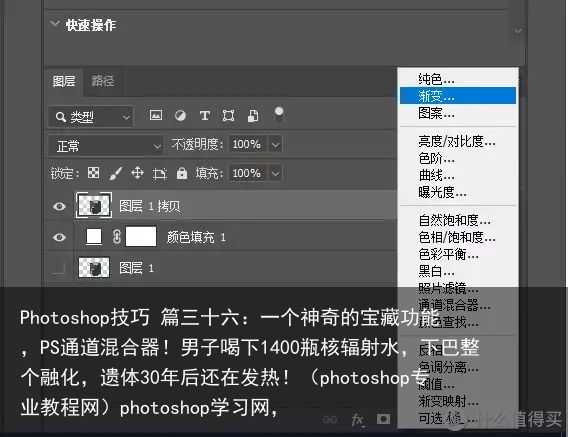
Task: Open layer style fx button
Action: click(x=358, y=420)
